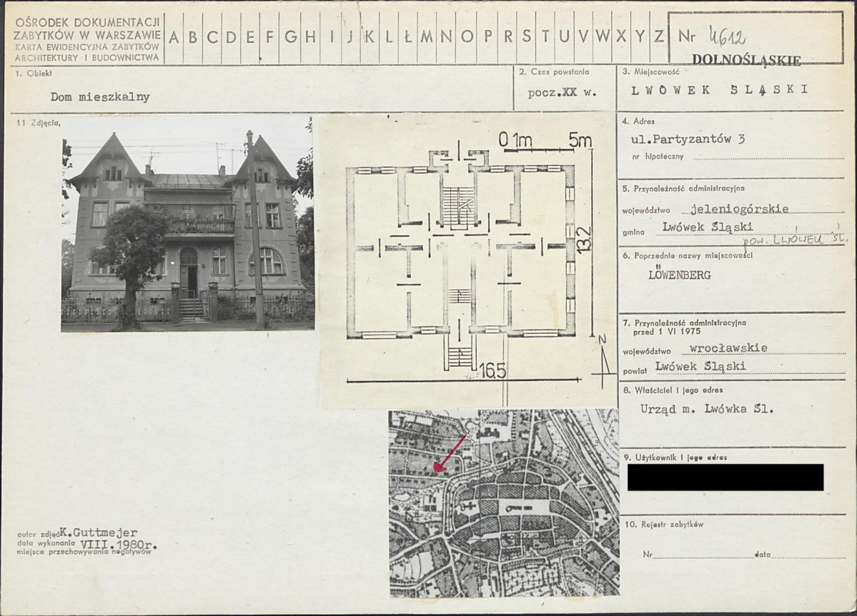The width and height of the screenshot is (857, 616).
Task: Click the address 'ul. Partyzantów 3'
Action: tap(683, 139)
